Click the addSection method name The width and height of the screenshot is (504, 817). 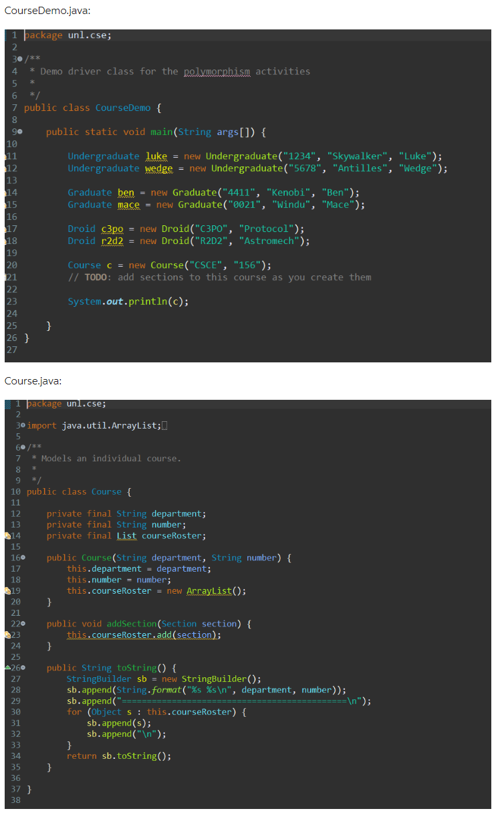[132, 624]
